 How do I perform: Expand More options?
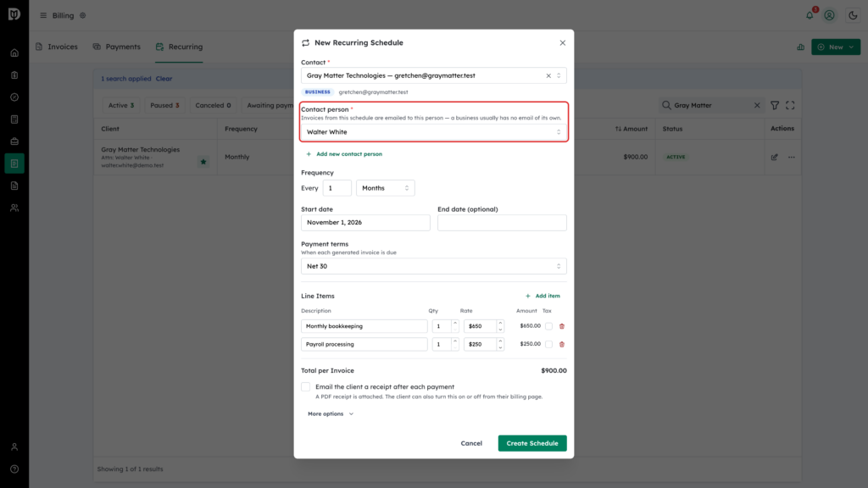[331, 413]
